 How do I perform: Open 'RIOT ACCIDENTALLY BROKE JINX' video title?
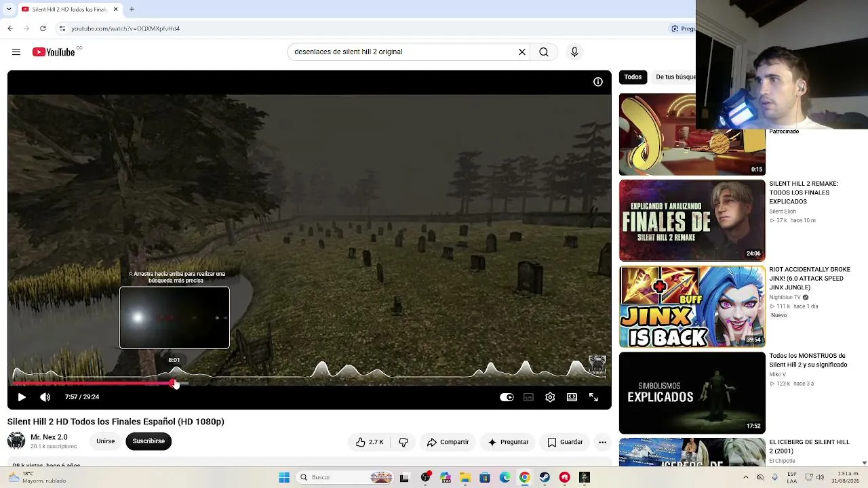[x=810, y=279]
